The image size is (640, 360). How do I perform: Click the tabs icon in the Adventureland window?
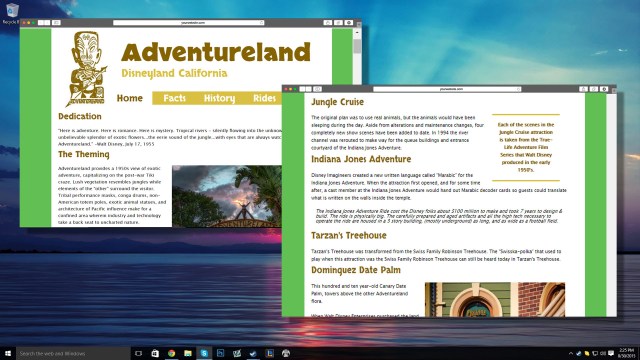[338, 23]
